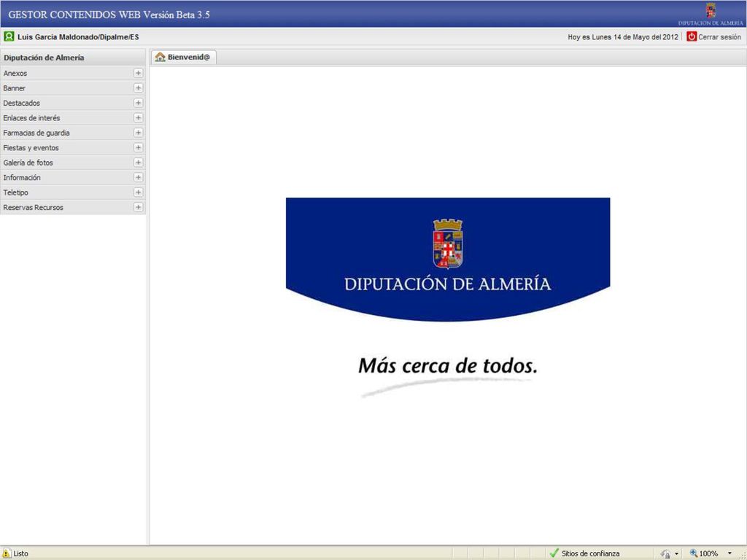Click Sitios de confianza status entry
The width and height of the screenshot is (747, 560).
pyautogui.click(x=591, y=553)
